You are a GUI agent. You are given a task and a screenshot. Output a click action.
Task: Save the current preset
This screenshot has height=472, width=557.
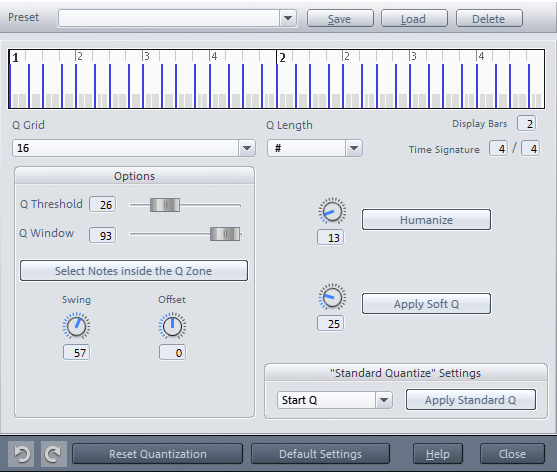(x=340, y=18)
